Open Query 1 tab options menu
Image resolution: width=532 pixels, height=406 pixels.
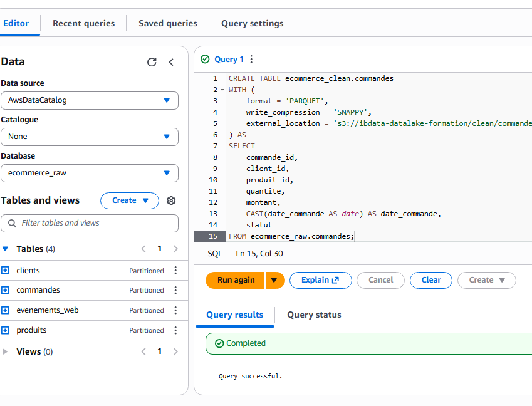click(251, 60)
